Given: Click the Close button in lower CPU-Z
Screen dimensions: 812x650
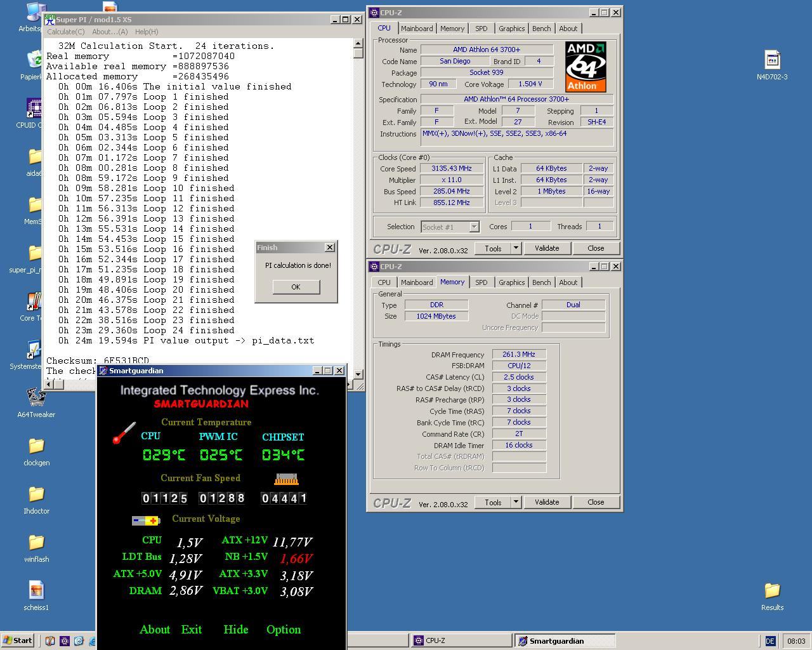Looking at the screenshot, I should 596,502.
